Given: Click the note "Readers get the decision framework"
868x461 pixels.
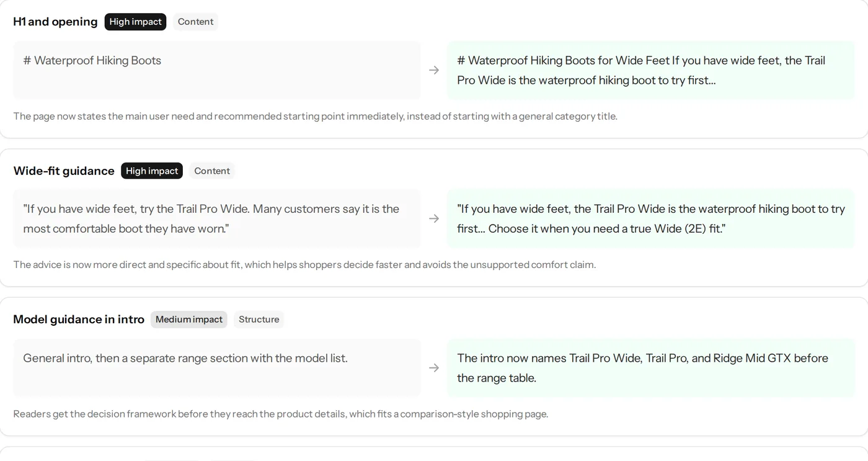Looking at the screenshot, I should (281, 414).
